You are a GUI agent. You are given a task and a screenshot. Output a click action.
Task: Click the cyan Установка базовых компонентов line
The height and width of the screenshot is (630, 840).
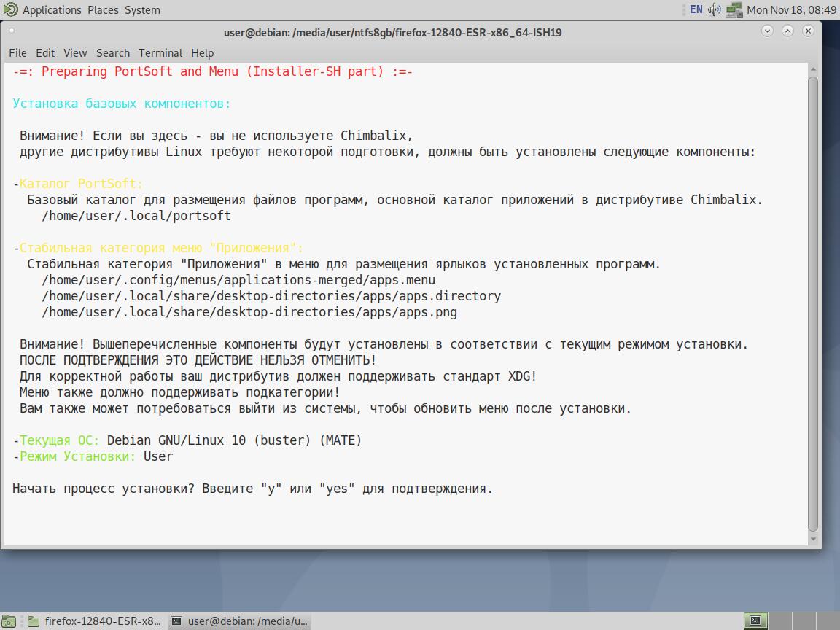click(122, 104)
